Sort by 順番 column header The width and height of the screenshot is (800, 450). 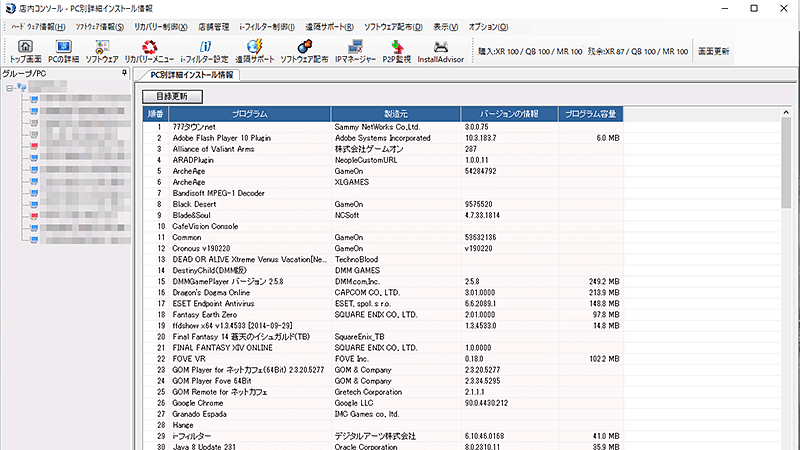(x=156, y=114)
